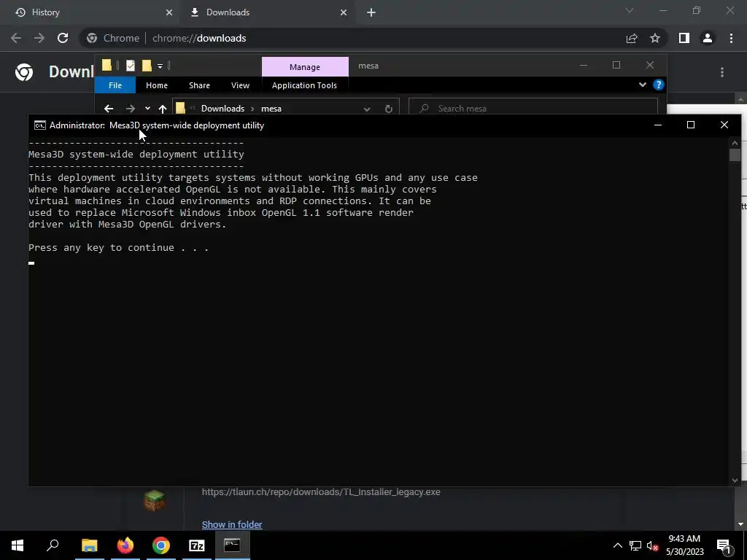Click Explorer quick access Properties icon
This screenshot has height=560, width=747.
(130, 66)
